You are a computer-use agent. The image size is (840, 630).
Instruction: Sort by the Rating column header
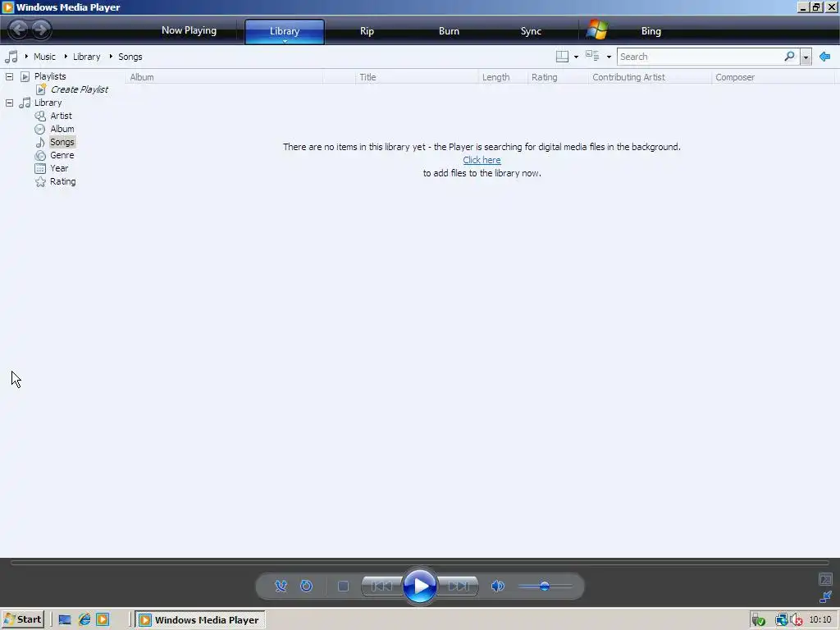(x=558, y=77)
